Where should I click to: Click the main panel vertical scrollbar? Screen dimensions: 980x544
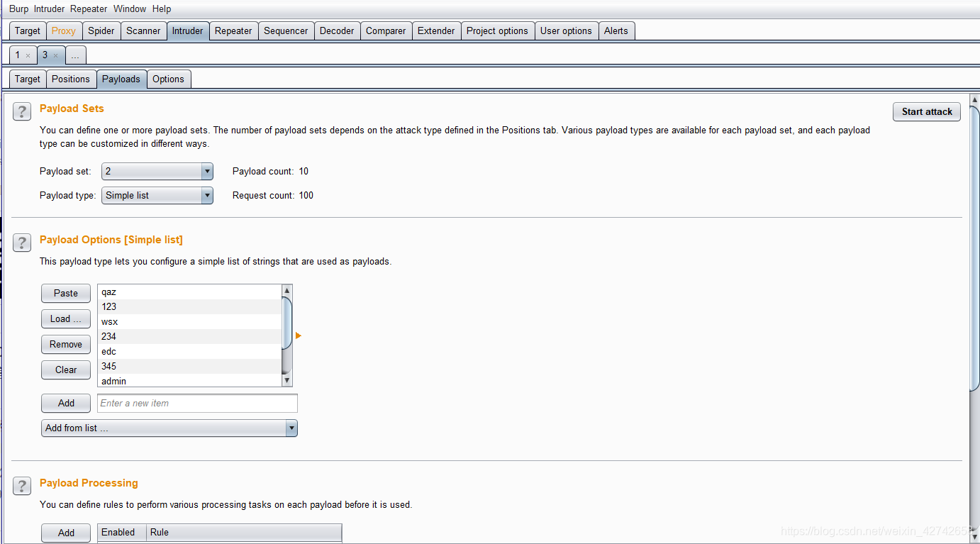point(974,248)
